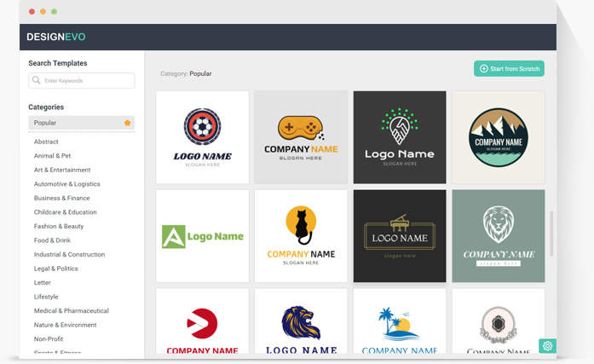Screen dimensions: 594x364
Task: Open the Abstract category
Action: point(46,142)
